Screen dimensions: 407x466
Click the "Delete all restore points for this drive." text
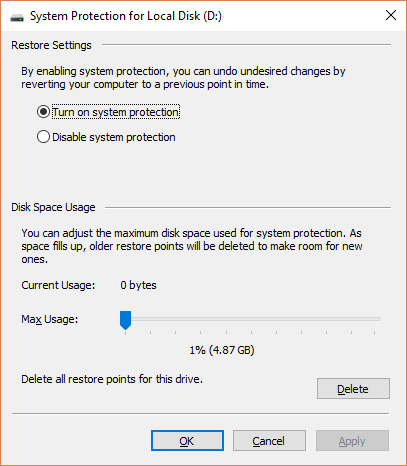pyautogui.click(x=112, y=379)
